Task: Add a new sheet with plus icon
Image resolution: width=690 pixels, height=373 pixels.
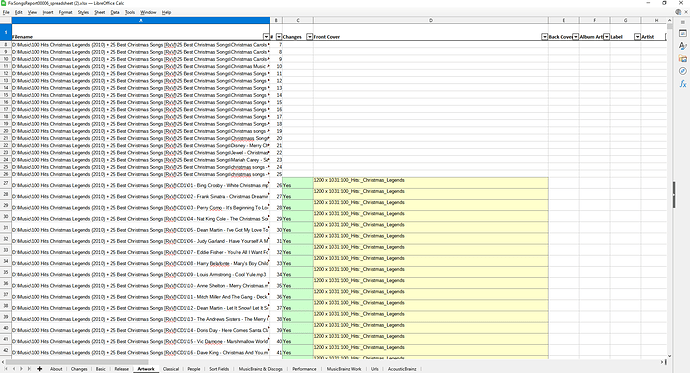Action: [x=40, y=369]
